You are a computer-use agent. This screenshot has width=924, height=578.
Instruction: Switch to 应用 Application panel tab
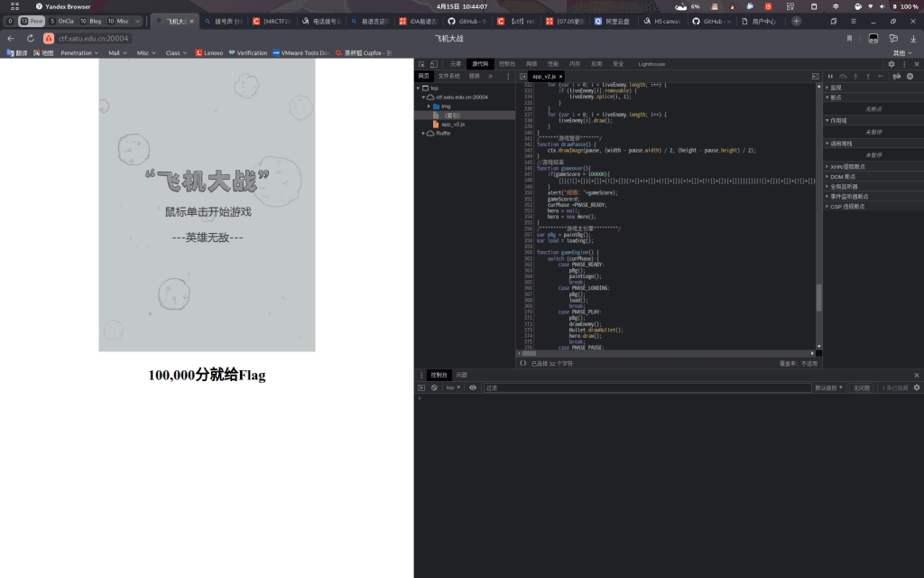596,64
